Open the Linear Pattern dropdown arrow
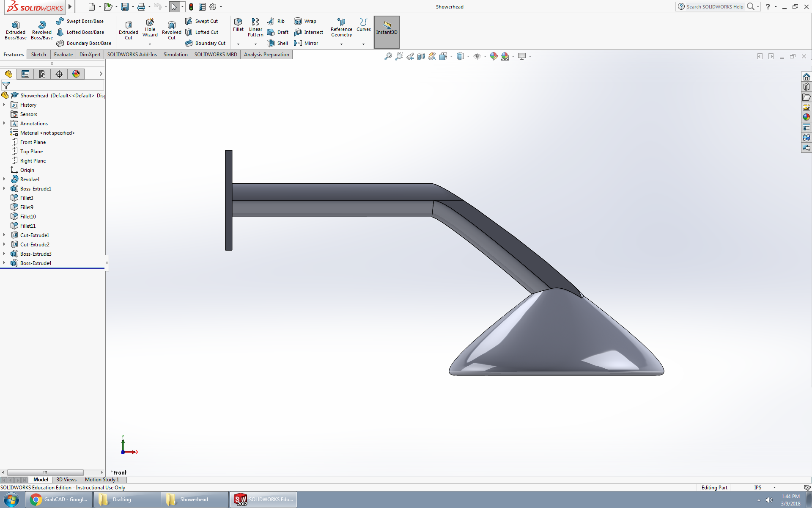This screenshot has height=508, width=812. 255,44
